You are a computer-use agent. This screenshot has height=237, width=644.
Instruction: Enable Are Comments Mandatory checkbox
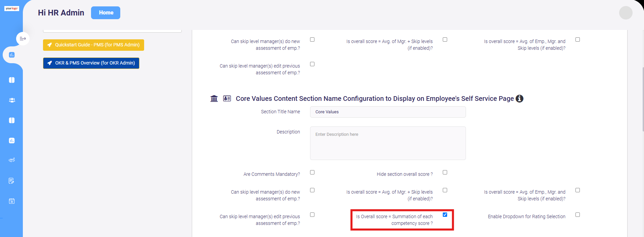312,172
